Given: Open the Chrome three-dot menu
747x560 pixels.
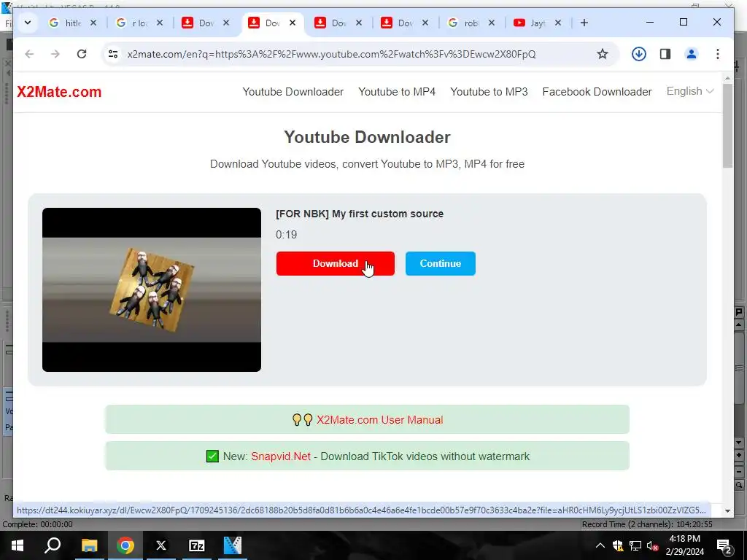Looking at the screenshot, I should click(x=718, y=54).
